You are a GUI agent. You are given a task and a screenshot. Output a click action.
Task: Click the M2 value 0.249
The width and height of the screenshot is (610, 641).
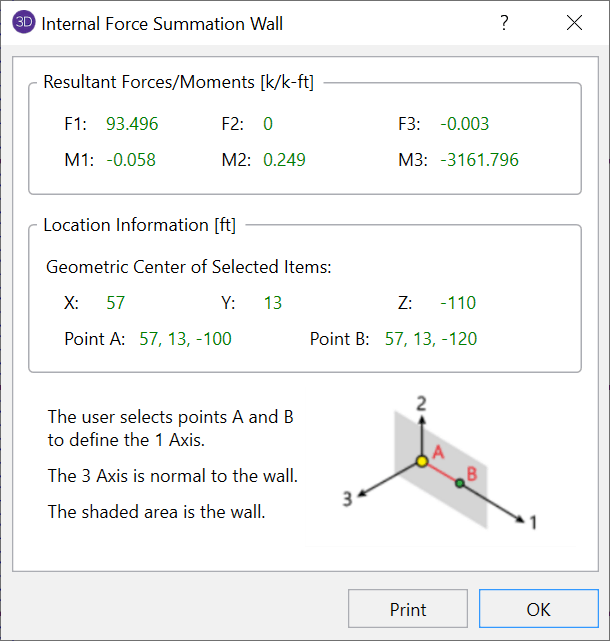coord(284,159)
